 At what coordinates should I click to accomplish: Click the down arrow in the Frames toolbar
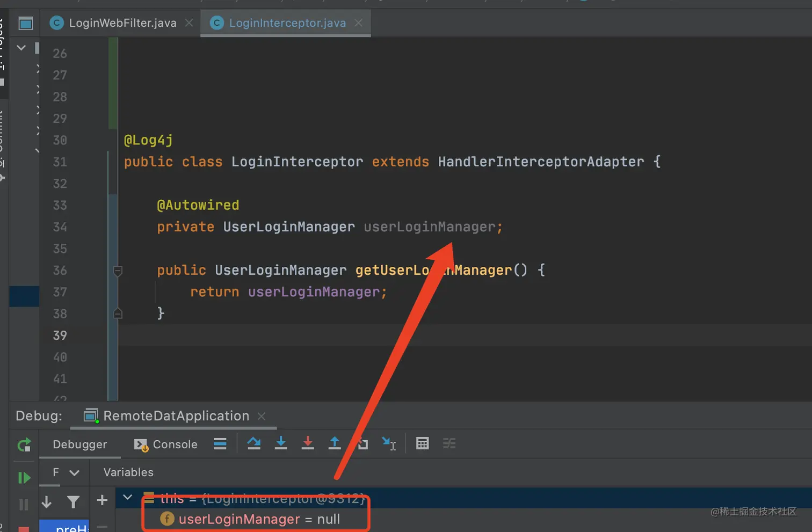(x=47, y=502)
